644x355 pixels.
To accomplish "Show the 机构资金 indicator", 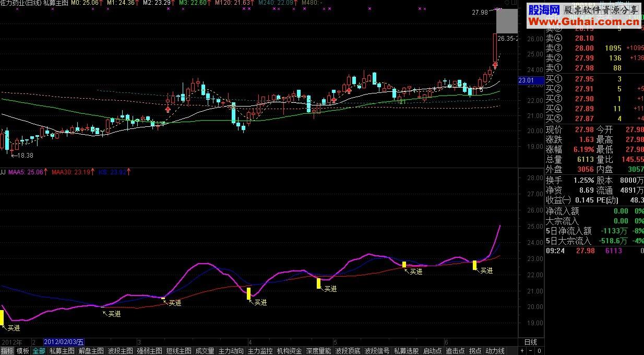I will 289,351.
